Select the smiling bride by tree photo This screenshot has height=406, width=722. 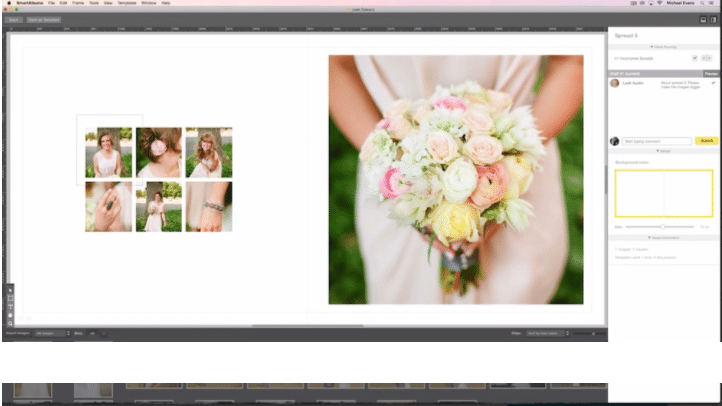(108, 152)
